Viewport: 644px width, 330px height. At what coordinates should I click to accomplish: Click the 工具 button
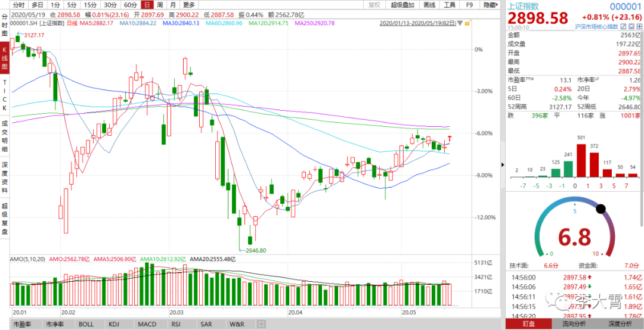(x=449, y=5)
